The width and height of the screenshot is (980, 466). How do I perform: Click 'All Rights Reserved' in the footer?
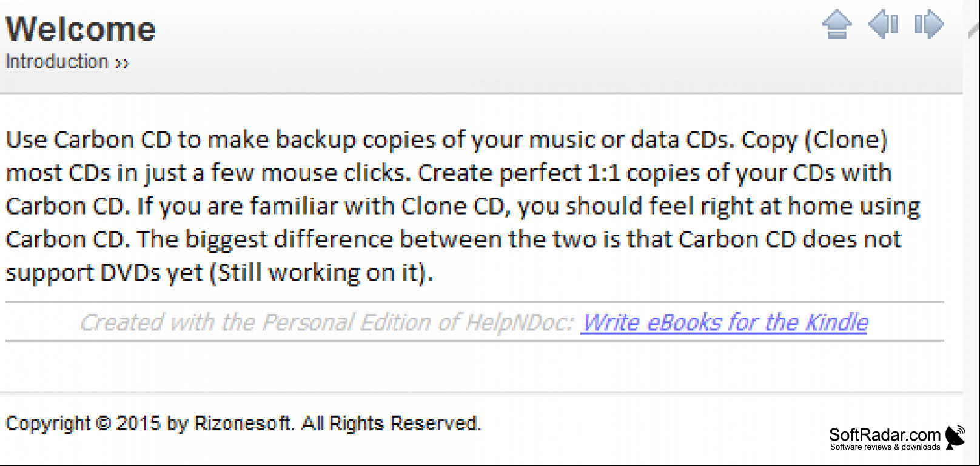390,423
